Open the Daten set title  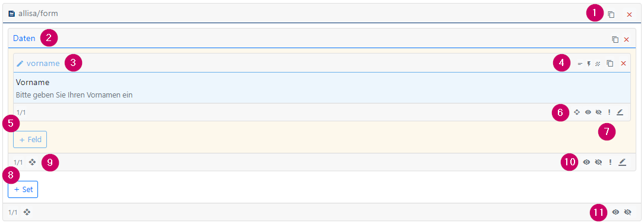[24, 38]
